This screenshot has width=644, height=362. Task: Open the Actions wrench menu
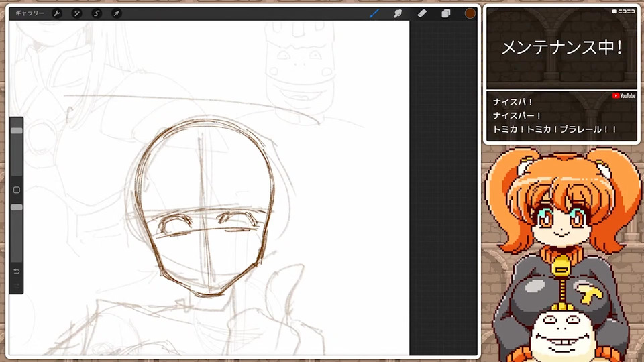(57, 13)
